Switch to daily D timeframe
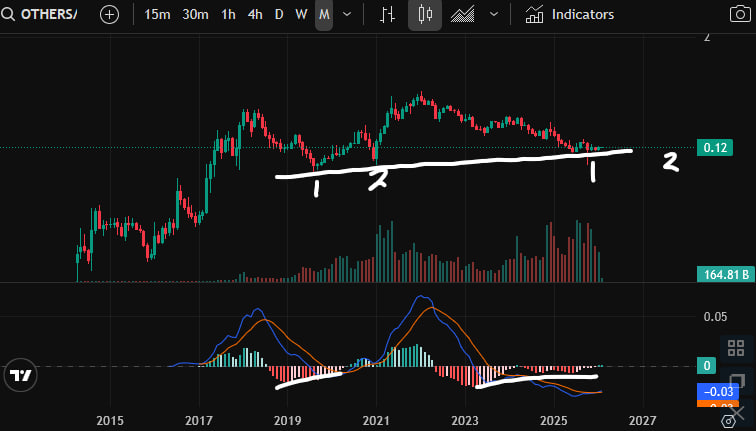 (x=279, y=14)
